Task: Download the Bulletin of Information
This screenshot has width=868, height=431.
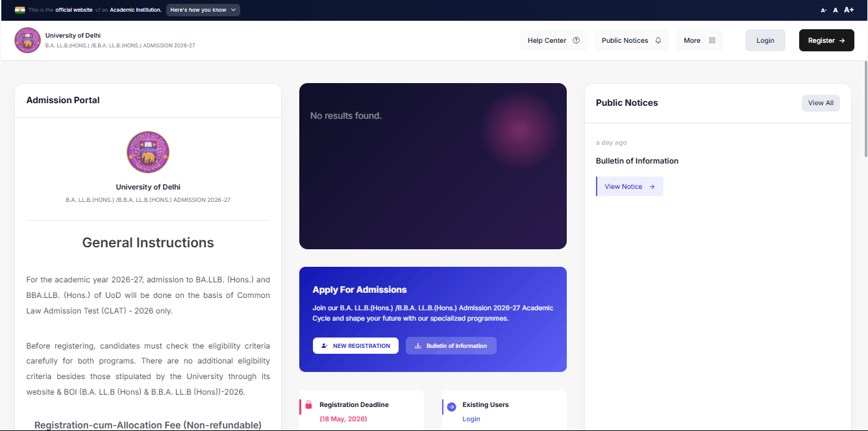Action: pos(451,345)
